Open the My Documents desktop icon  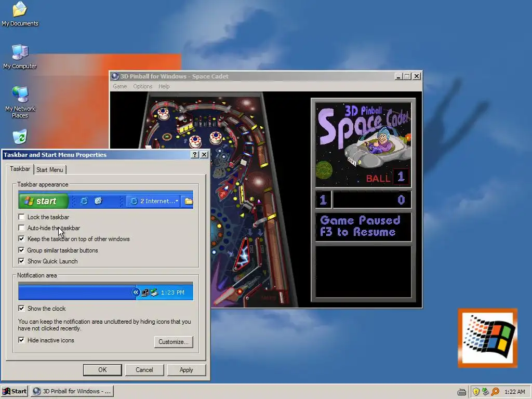[20, 14]
